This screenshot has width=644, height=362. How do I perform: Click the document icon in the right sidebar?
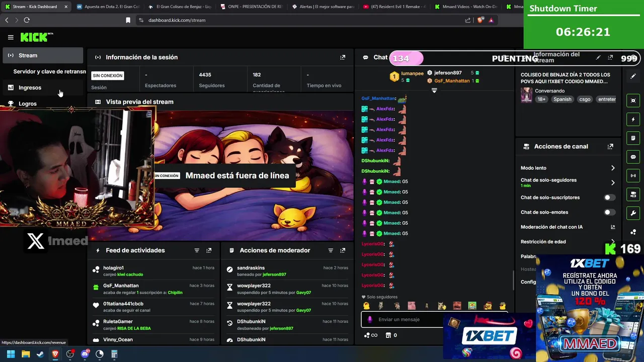[x=633, y=138]
